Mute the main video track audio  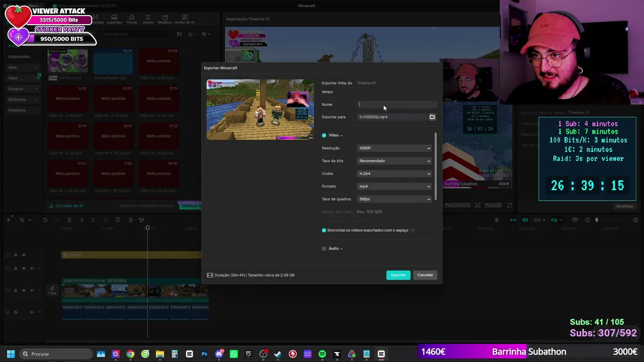coord(32,290)
